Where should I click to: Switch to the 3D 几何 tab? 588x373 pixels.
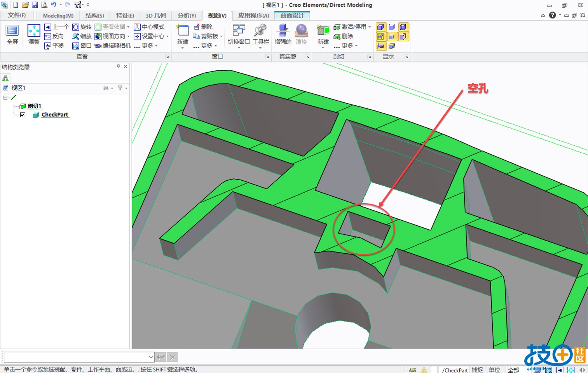coord(155,16)
